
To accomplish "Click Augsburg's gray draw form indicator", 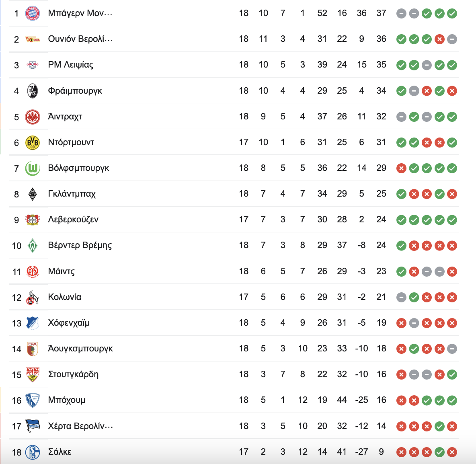I will (452, 349).
